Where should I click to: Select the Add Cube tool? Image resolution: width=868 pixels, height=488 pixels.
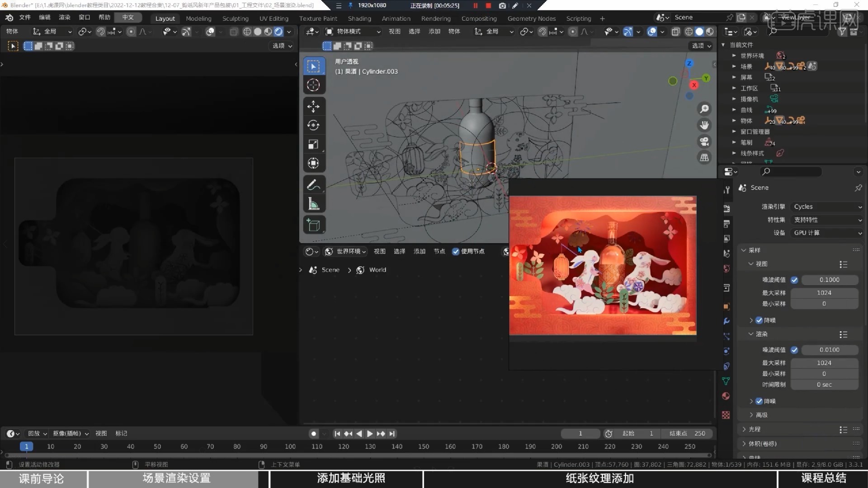point(313,225)
